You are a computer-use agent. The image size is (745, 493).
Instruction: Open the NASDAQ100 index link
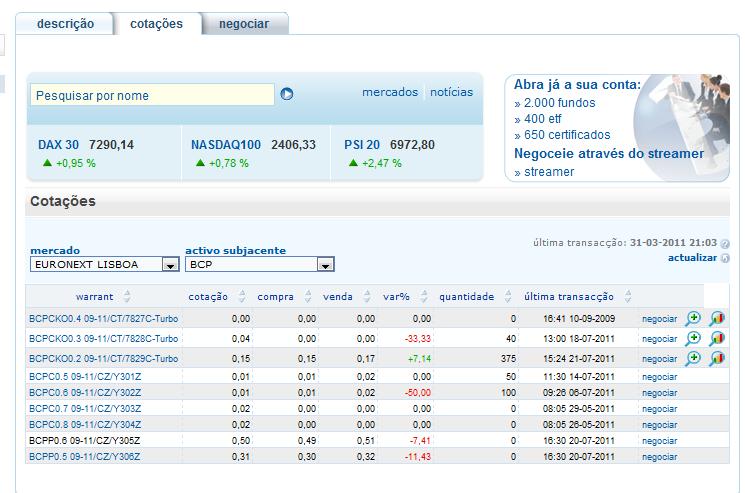(x=226, y=145)
